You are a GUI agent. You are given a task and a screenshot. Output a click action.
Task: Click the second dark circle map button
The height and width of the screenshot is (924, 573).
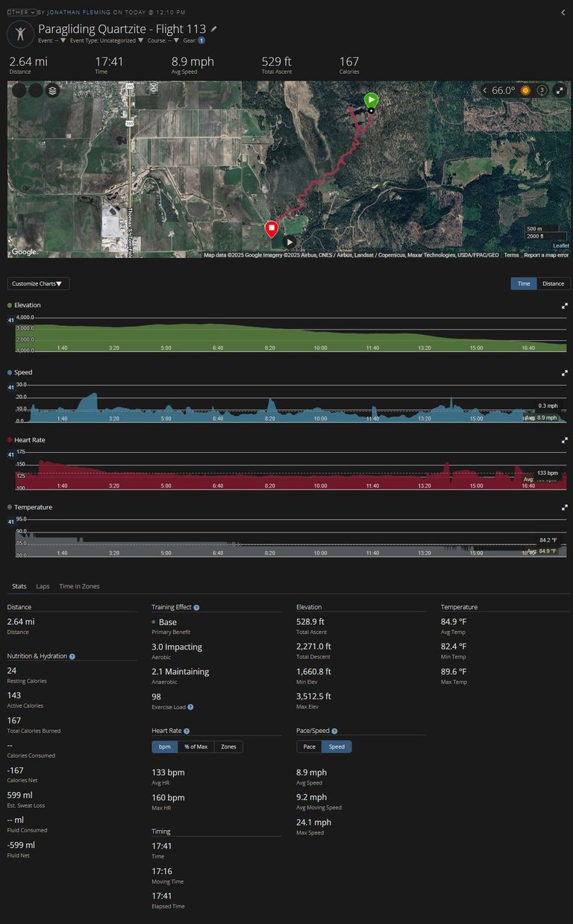[36, 90]
